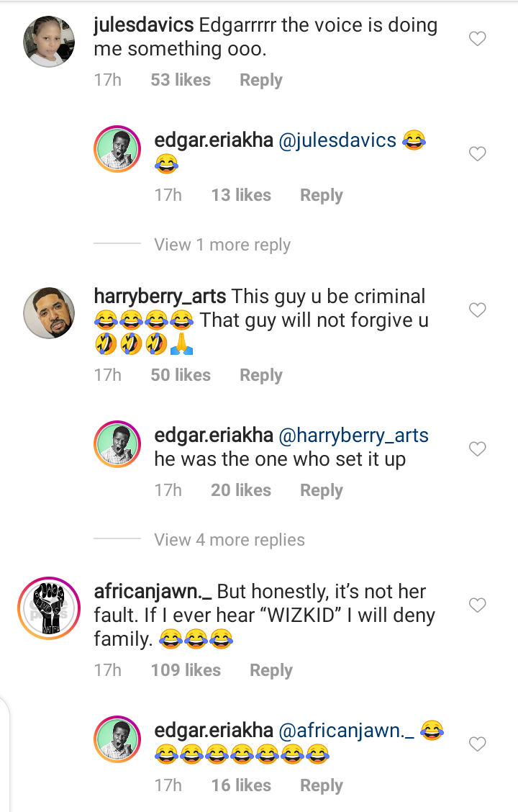Open harryberry_arts profile avatar
The image size is (518, 812).
(49, 313)
